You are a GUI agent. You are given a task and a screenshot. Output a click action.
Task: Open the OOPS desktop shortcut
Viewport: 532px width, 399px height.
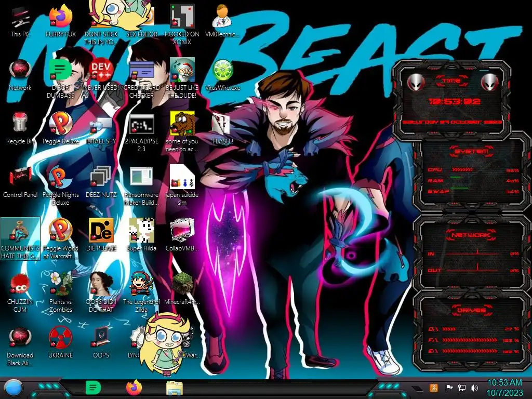101,343
